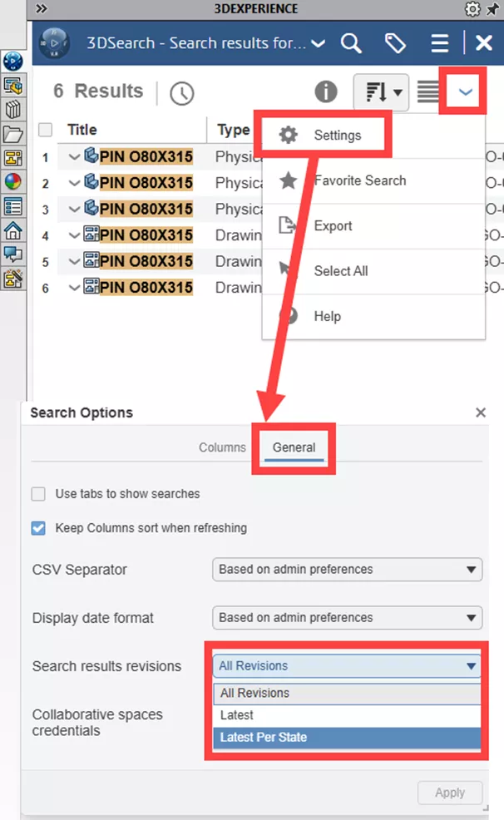Open the messaging chat icon in the sidebar
This screenshot has height=820, width=504.
pyautogui.click(x=13, y=254)
